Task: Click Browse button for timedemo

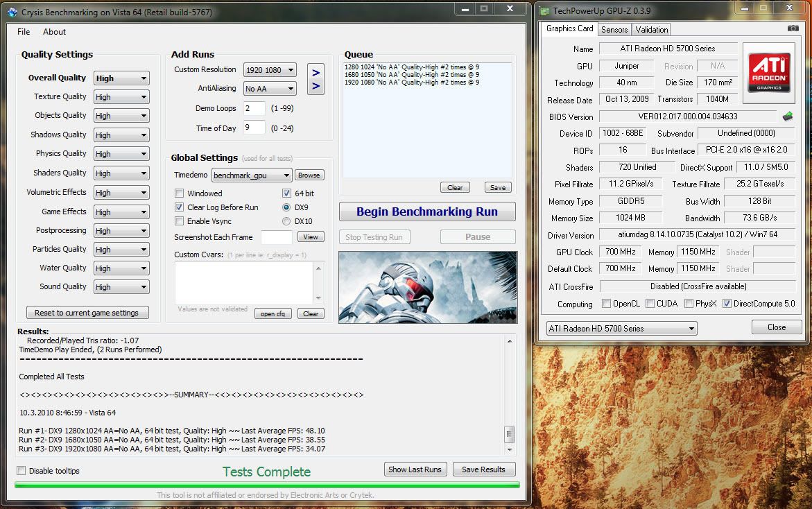Action: [309, 175]
